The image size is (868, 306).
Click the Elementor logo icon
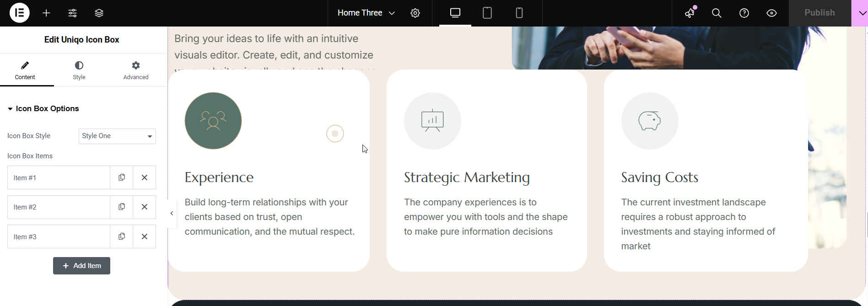click(x=20, y=13)
